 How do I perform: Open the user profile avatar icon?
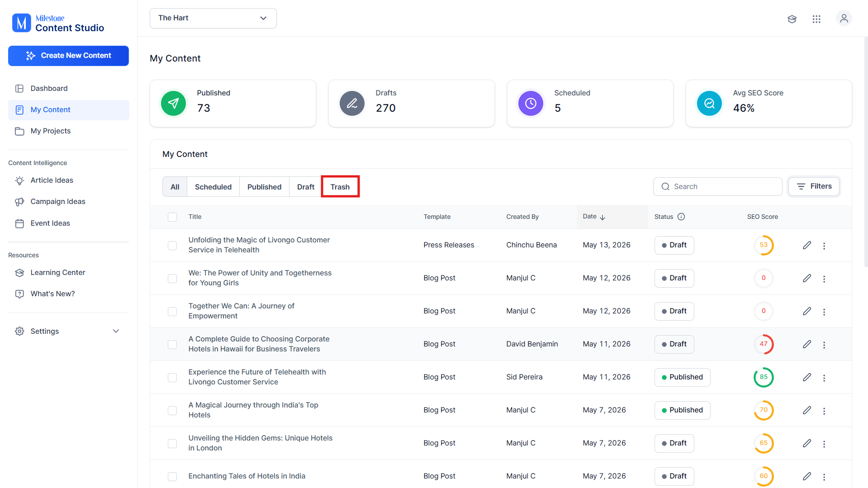(x=844, y=19)
